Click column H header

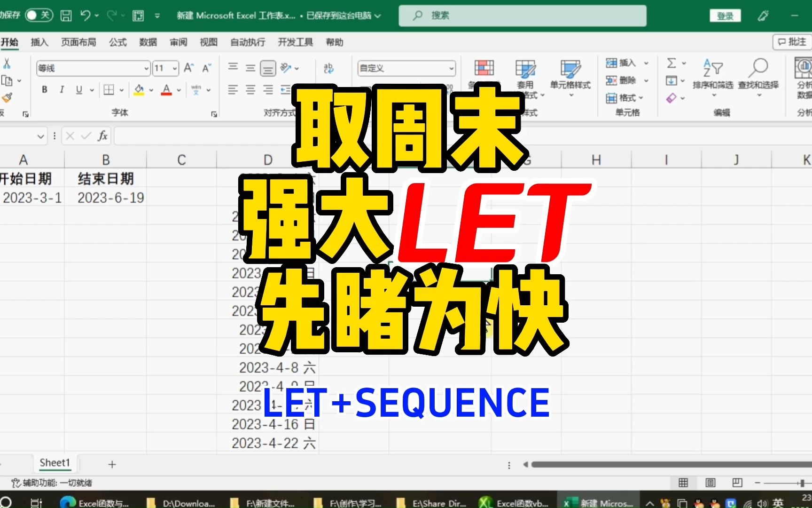click(x=596, y=160)
